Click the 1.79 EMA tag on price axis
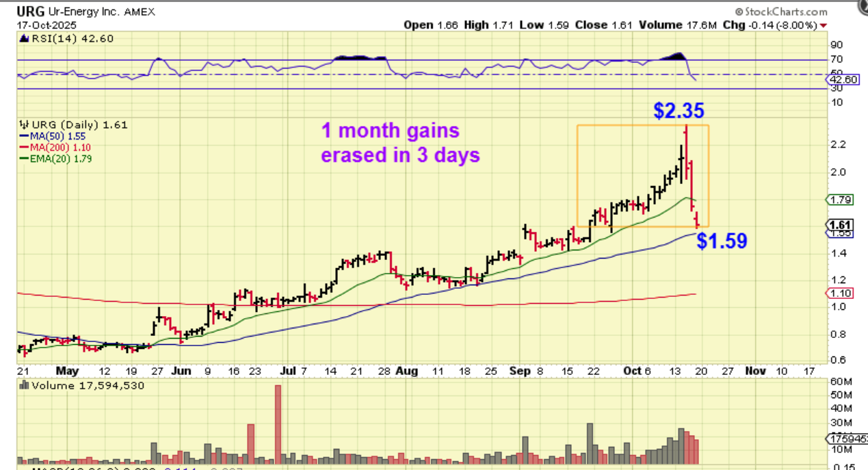The width and height of the screenshot is (868, 470). click(839, 200)
